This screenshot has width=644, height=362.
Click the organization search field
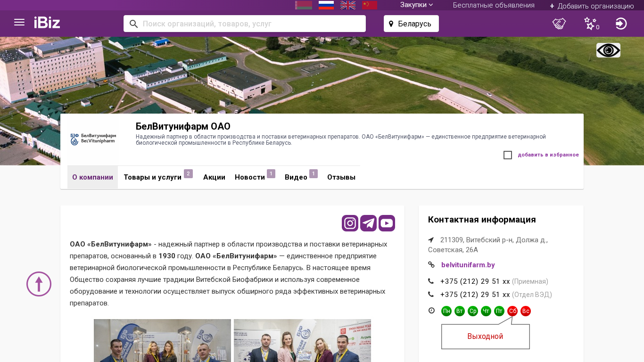pos(250,24)
